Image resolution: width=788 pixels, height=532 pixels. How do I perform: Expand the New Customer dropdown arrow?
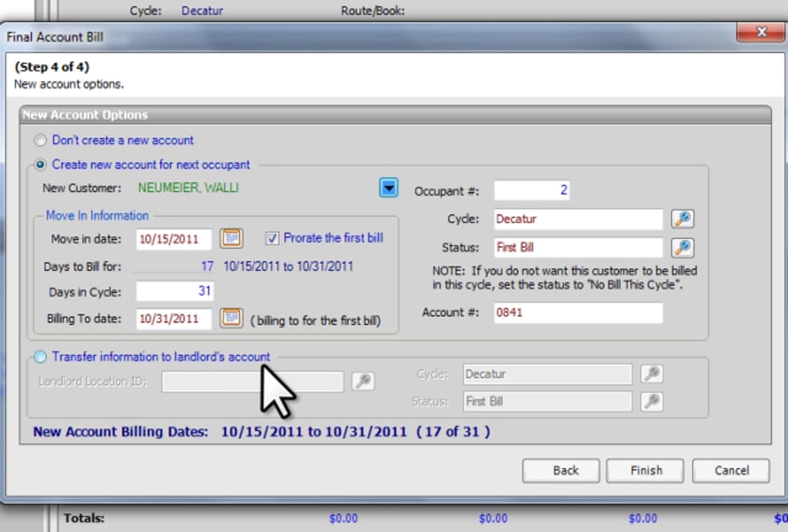[388, 188]
